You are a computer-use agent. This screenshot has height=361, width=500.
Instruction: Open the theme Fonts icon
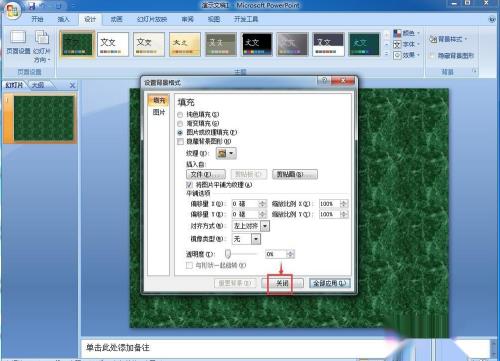click(397, 44)
